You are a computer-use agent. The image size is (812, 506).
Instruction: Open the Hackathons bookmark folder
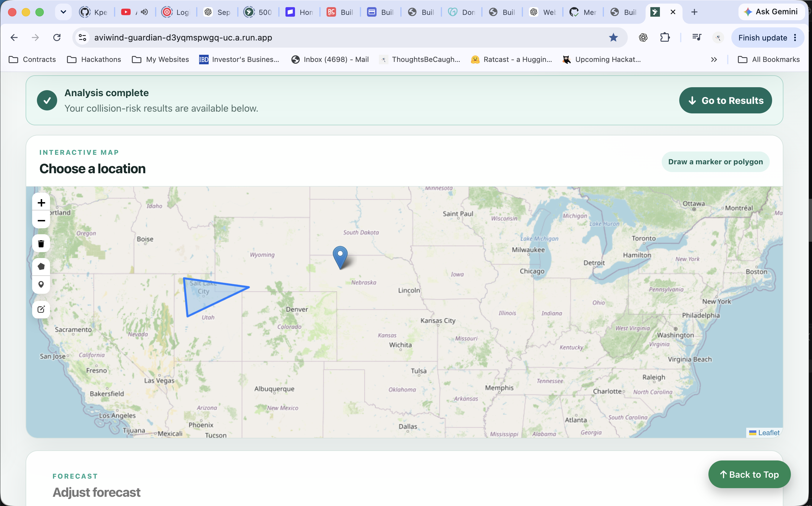(x=94, y=60)
